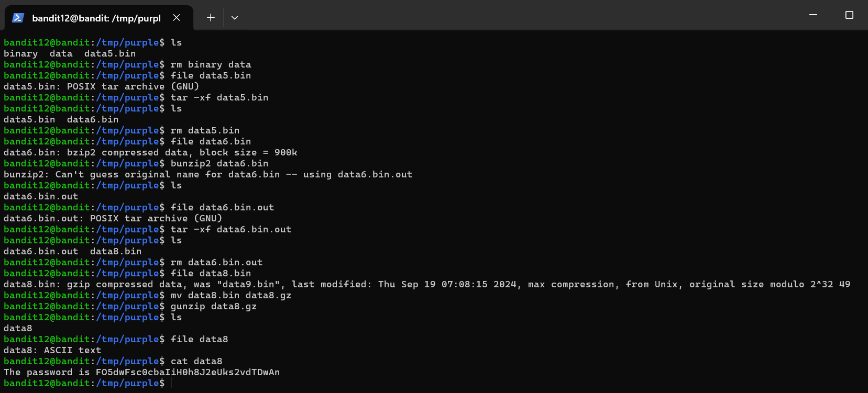
Task: Click the "data8: ASCII text" output line
Action: pos(52,351)
